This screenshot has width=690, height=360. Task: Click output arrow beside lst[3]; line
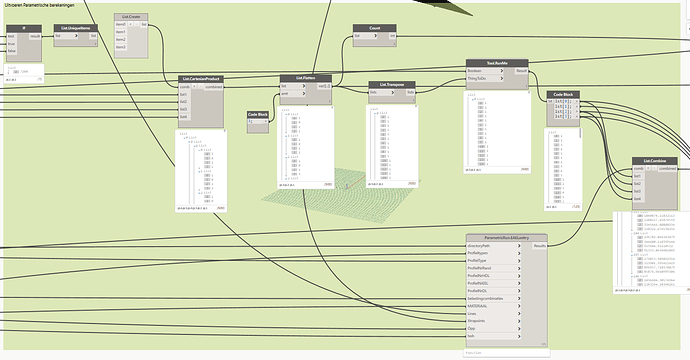click(x=577, y=117)
